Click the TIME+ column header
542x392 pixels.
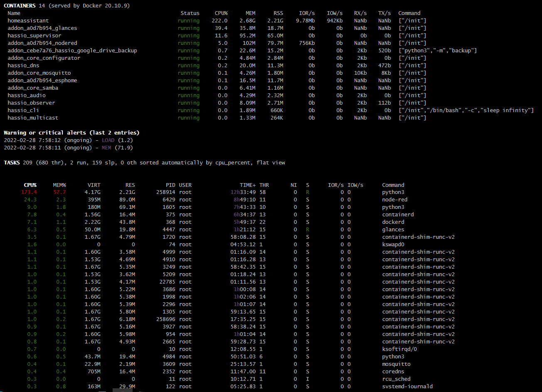(248, 185)
